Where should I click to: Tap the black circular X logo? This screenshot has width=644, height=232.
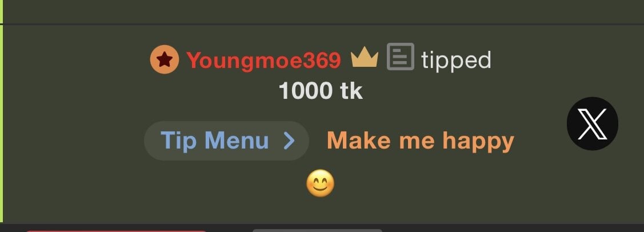[x=592, y=123]
